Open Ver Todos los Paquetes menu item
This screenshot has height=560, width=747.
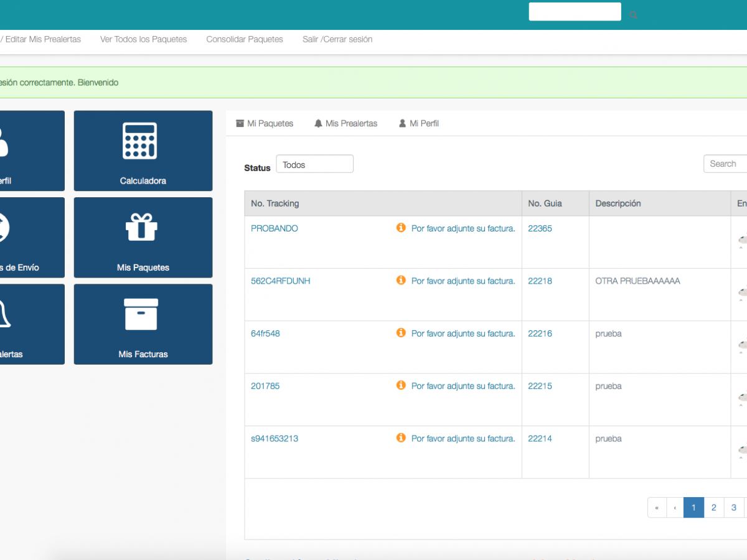point(143,39)
